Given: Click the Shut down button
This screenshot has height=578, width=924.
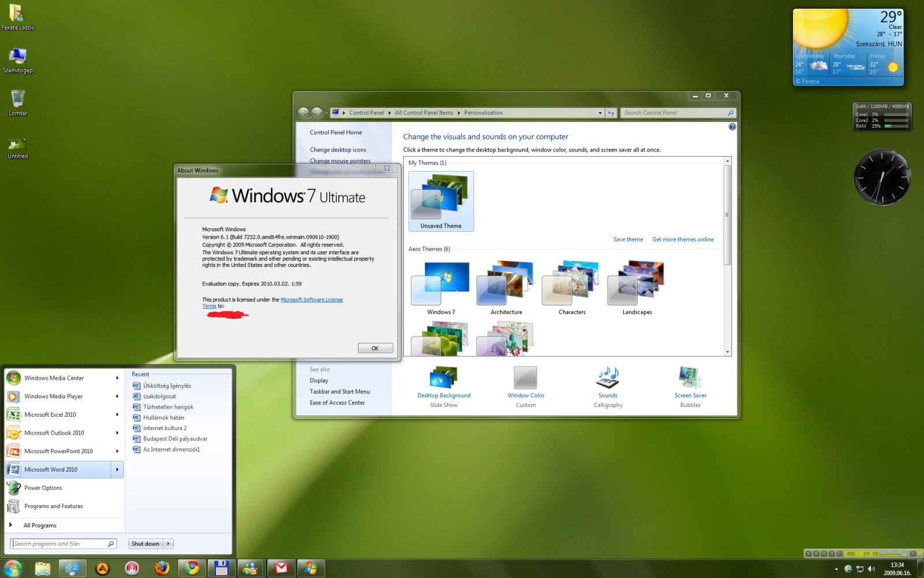Looking at the screenshot, I should [x=146, y=544].
